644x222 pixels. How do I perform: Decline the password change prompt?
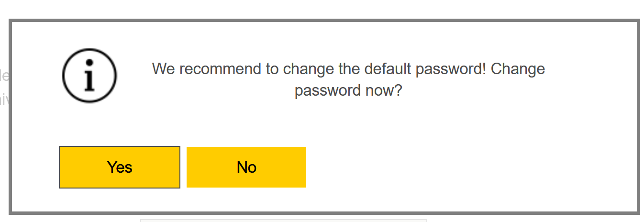point(246,167)
